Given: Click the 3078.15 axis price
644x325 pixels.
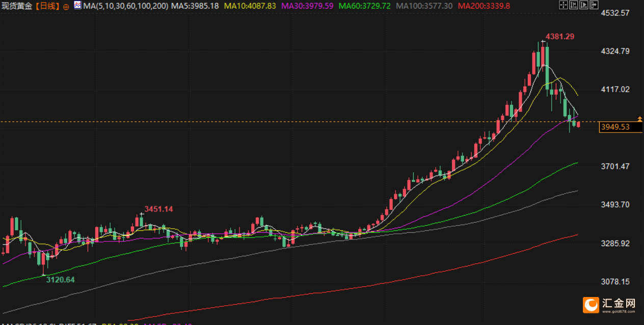Looking at the screenshot, I should [x=615, y=282].
